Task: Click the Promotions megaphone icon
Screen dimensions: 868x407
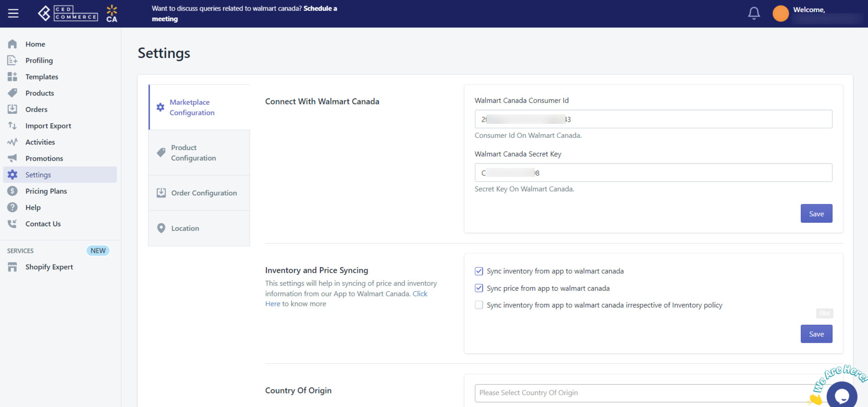Action: pos(12,158)
